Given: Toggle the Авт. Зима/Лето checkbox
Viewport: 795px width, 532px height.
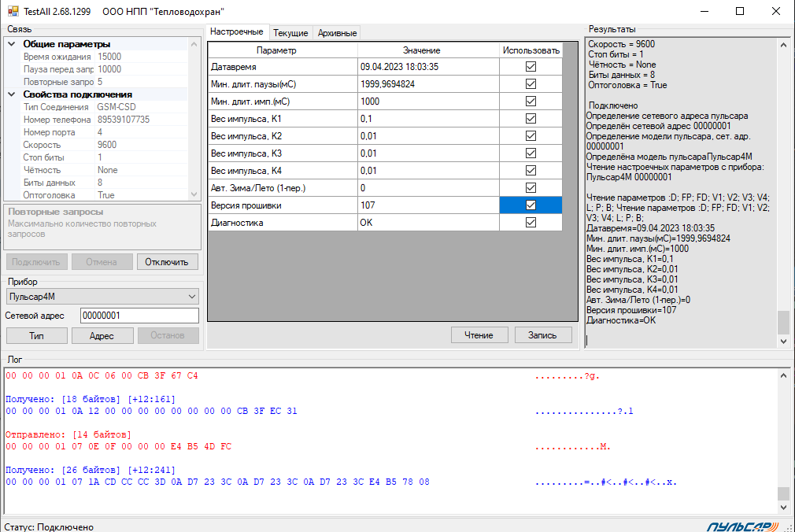Looking at the screenshot, I should point(531,187).
